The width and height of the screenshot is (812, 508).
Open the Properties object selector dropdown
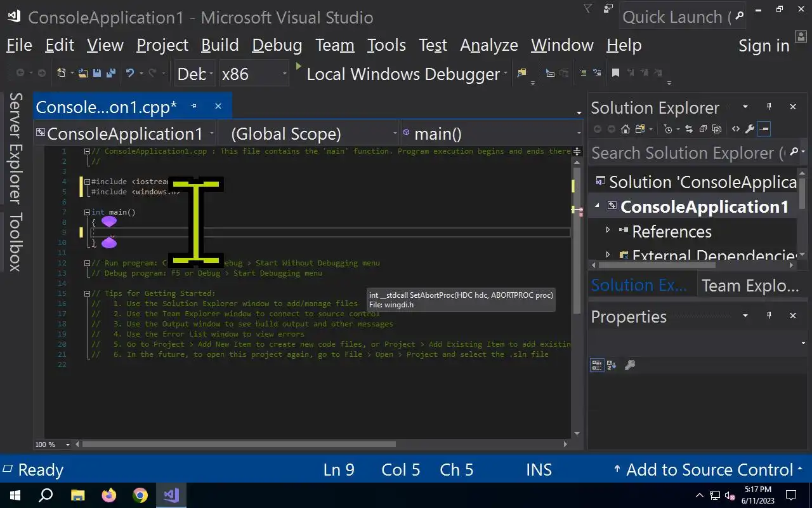(x=803, y=344)
